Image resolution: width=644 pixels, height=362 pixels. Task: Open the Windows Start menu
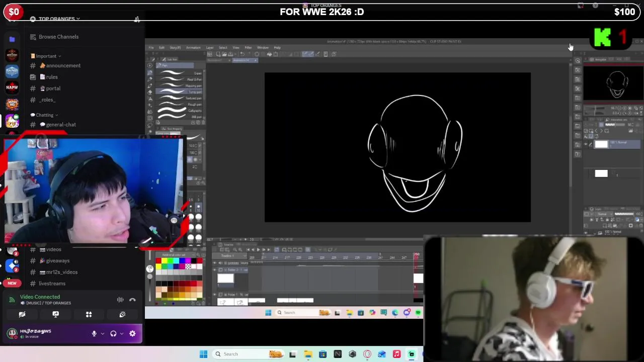click(x=203, y=354)
